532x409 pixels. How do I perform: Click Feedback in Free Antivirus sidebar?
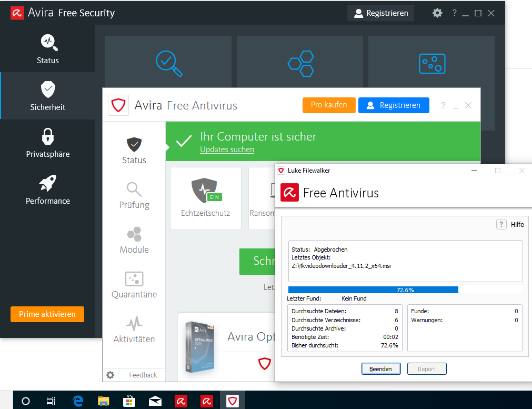tap(143, 375)
